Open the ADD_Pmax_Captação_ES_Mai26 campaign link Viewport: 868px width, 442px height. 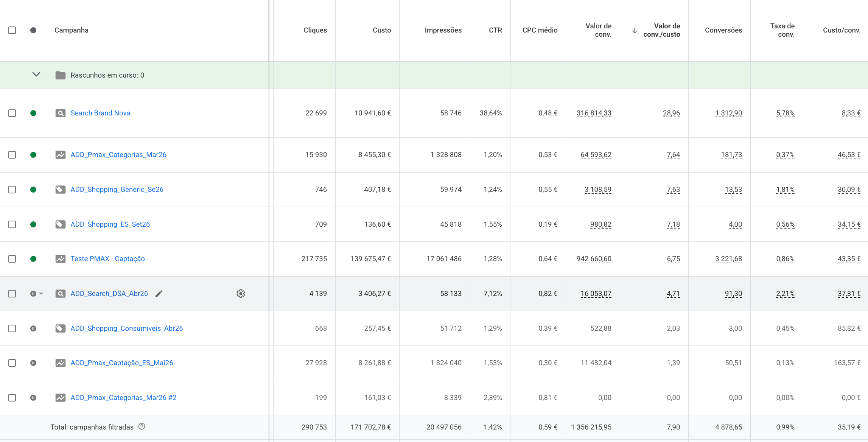pos(122,363)
